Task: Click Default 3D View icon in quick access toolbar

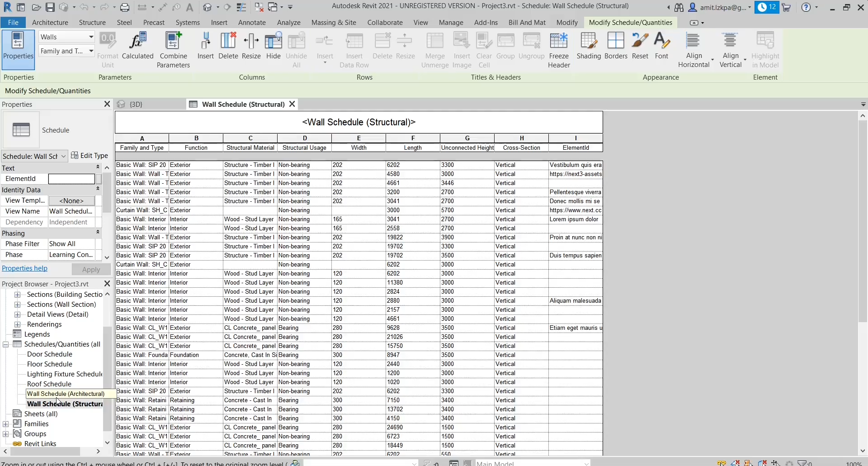Action: tap(208, 7)
